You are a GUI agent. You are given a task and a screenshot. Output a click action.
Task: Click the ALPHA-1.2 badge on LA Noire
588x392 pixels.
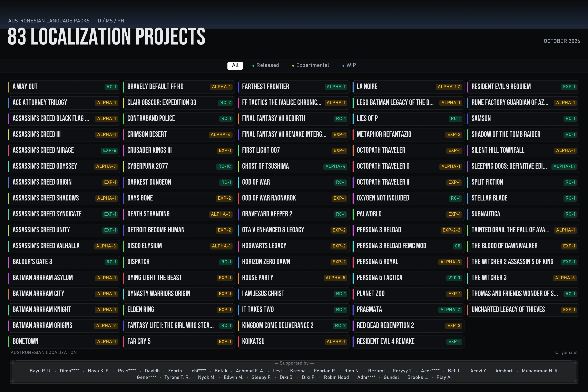tap(449, 87)
